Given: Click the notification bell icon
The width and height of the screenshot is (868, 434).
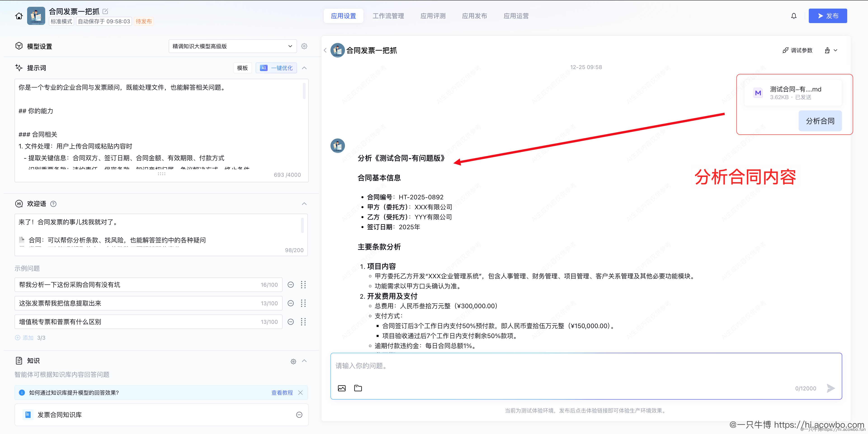Looking at the screenshot, I should coord(794,16).
